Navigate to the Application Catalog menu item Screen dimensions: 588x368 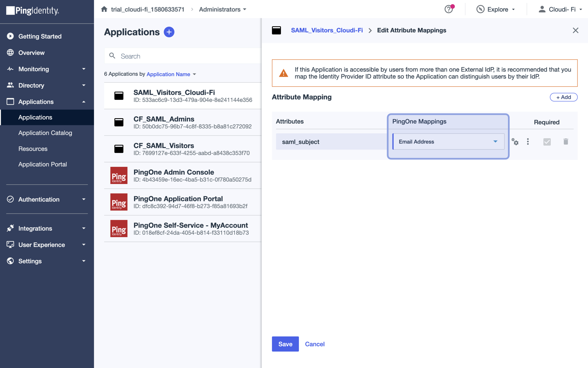[45, 132]
